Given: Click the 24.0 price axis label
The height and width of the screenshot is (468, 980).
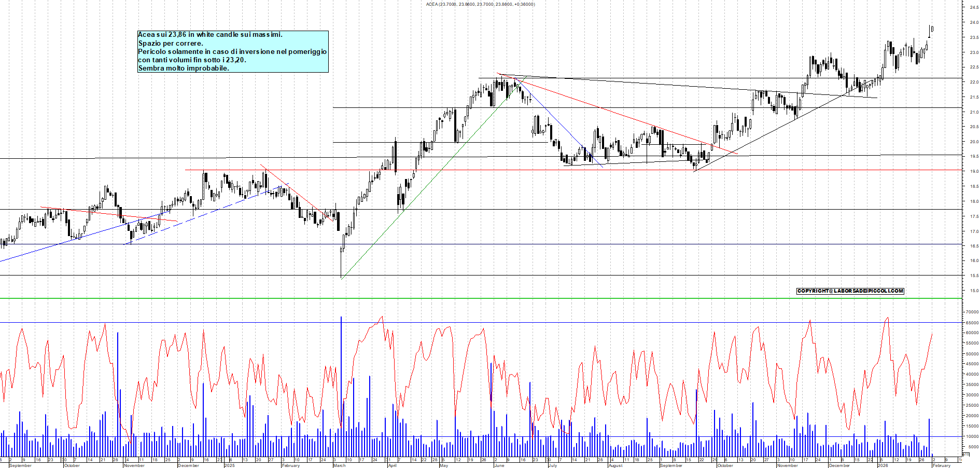Looking at the screenshot, I should [x=974, y=22].
